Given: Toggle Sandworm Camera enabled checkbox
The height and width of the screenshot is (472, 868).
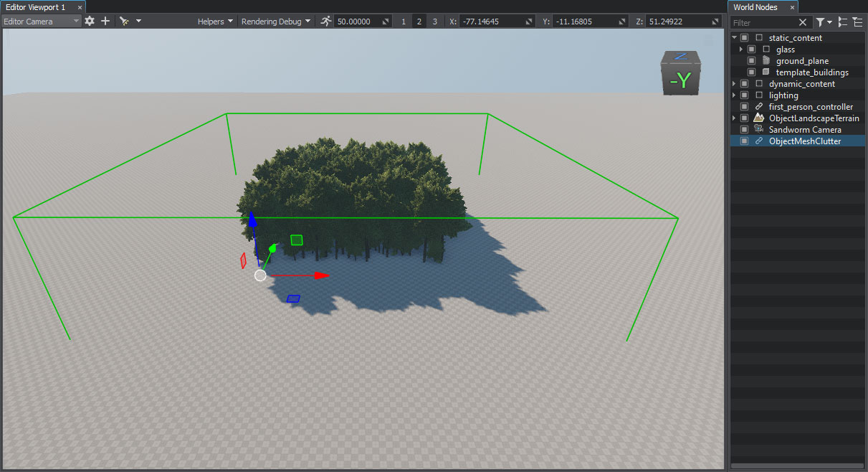Looking at the screenshot, I should click(x=744, y=130).
